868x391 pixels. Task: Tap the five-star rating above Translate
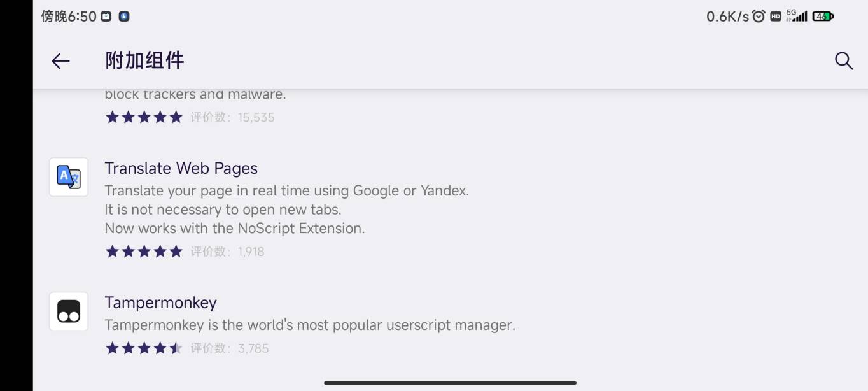[144, 117]
